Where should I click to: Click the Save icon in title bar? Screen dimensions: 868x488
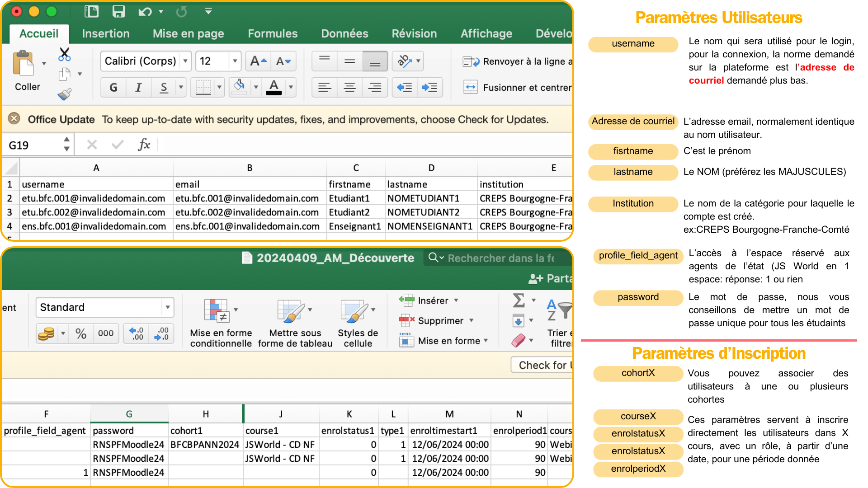tap(118, 11)
